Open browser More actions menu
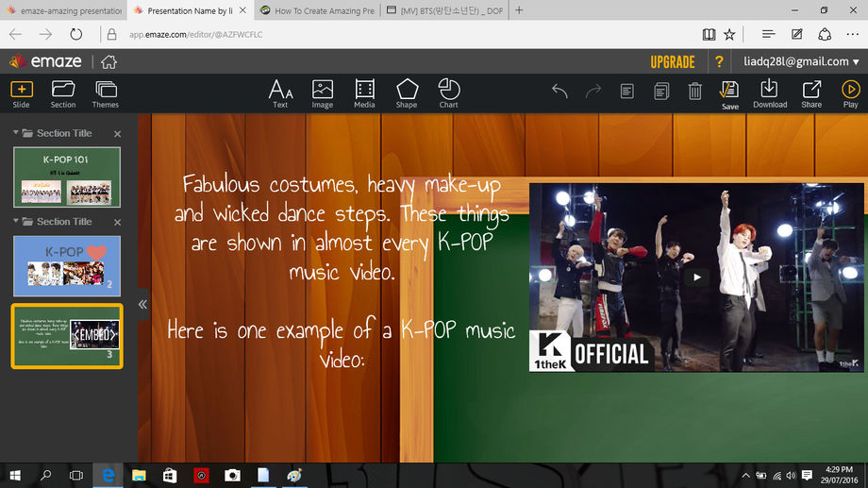 [853, 34]
